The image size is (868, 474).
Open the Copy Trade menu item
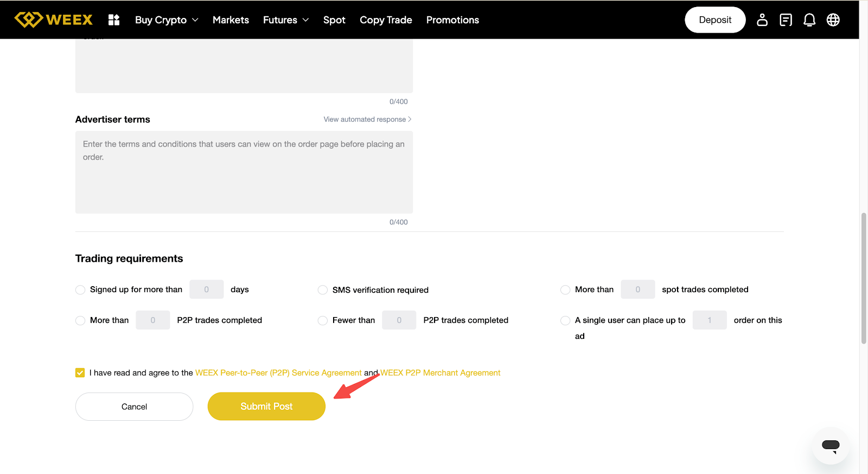(x=386, y=20)
